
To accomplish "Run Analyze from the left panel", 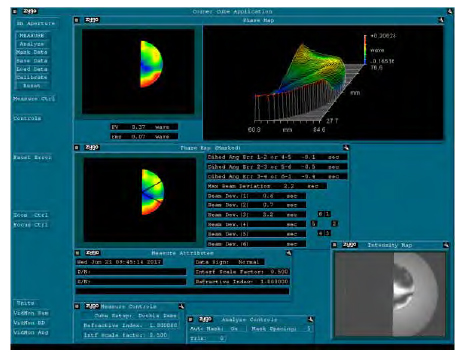I will coord(32,44).
